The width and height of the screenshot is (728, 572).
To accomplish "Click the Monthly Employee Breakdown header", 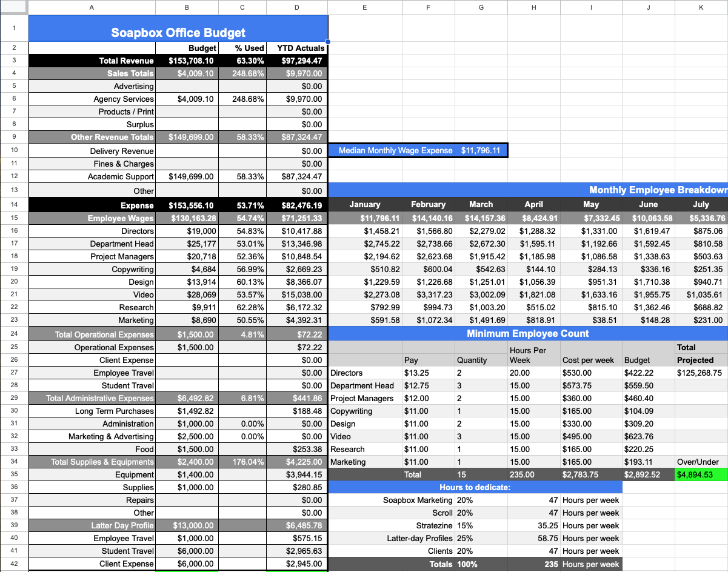I will [x=658, y=190].
